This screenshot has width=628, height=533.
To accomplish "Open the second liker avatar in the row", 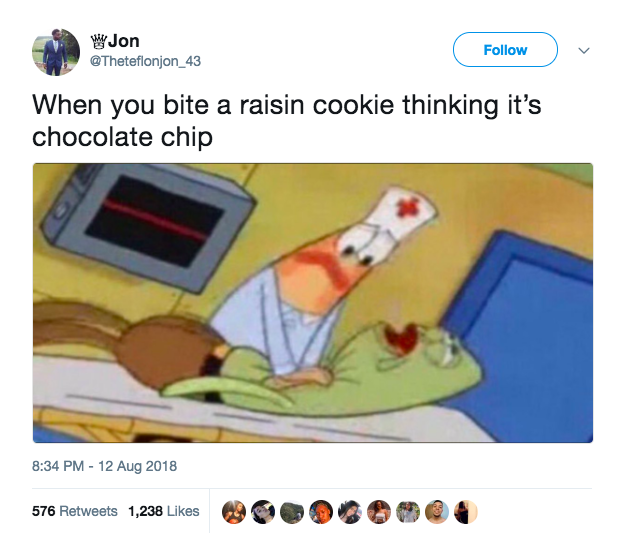I will pos(263,512).
